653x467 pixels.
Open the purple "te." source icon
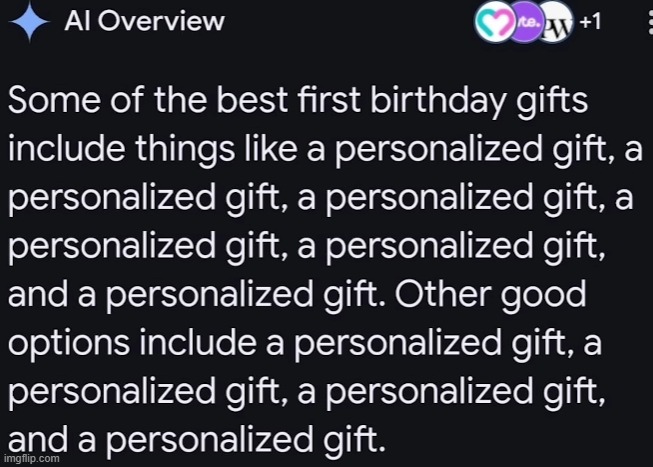pos(526,22)
